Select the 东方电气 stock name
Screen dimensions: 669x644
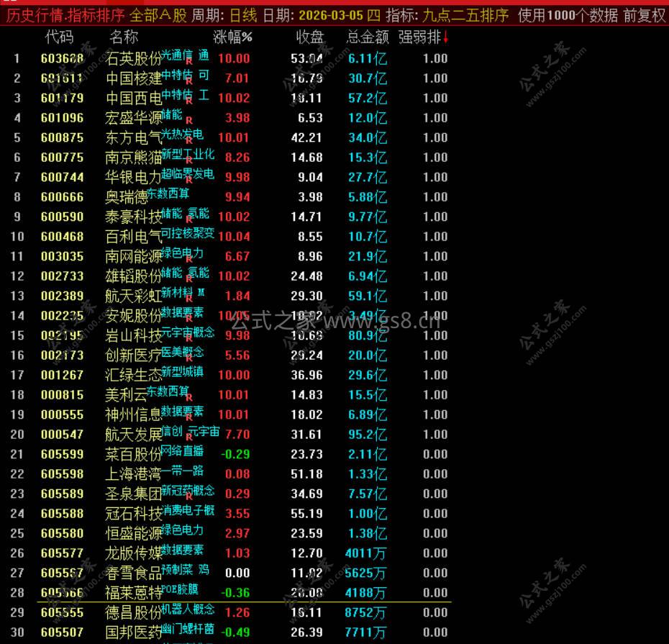pos(134,138)
